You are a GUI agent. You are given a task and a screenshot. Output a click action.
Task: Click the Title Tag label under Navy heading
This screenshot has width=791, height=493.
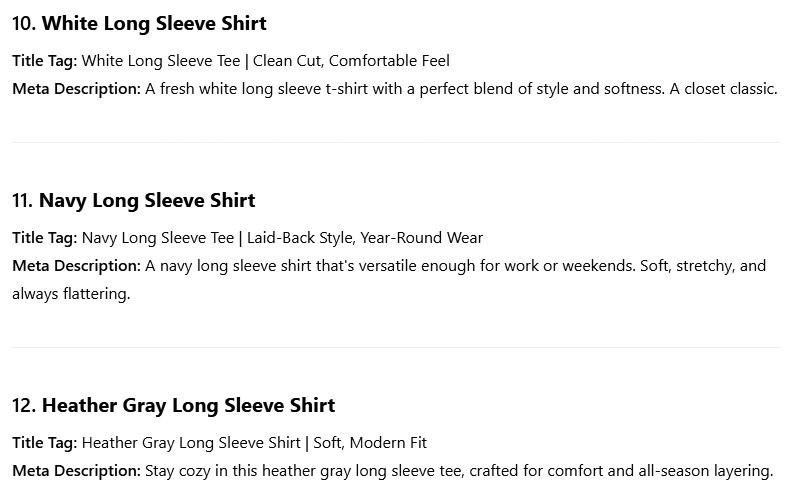click(x=45, y=238)
